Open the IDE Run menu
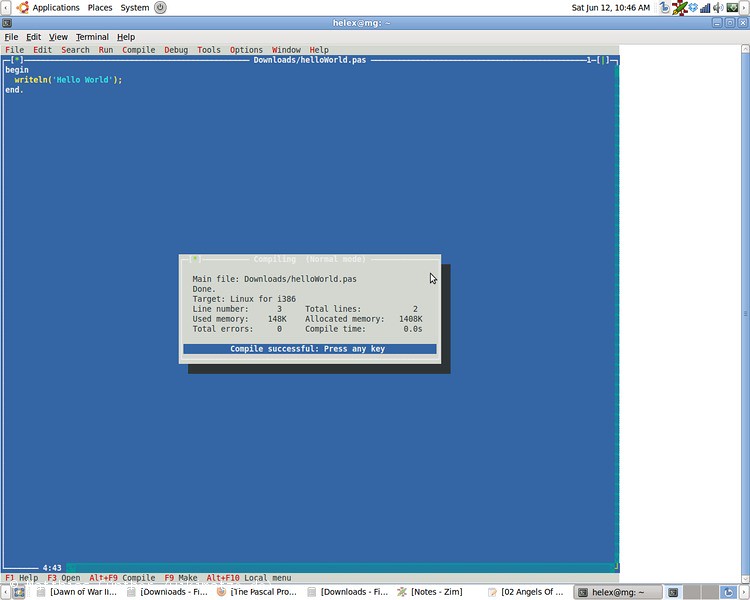 [106, 50]
